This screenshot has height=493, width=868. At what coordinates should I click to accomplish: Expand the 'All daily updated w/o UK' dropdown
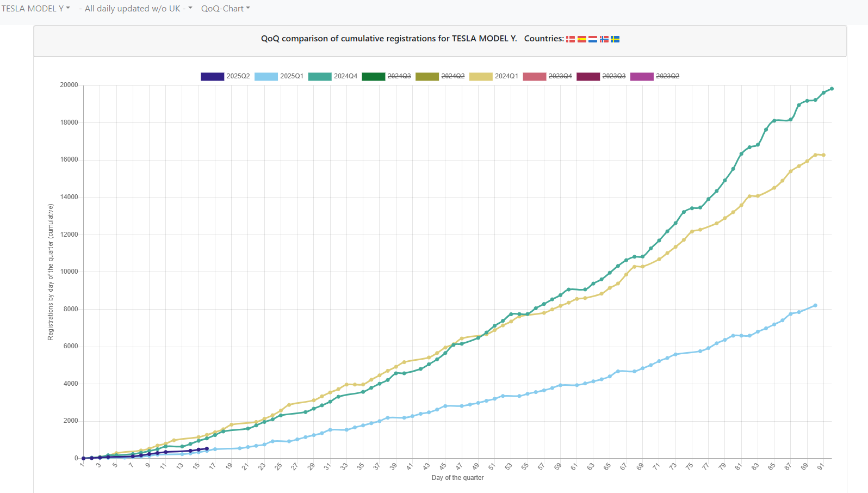click(135, 9)
